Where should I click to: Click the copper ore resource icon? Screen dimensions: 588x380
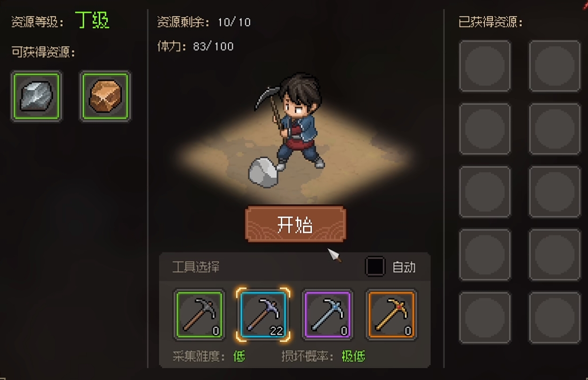click(105, 97)
